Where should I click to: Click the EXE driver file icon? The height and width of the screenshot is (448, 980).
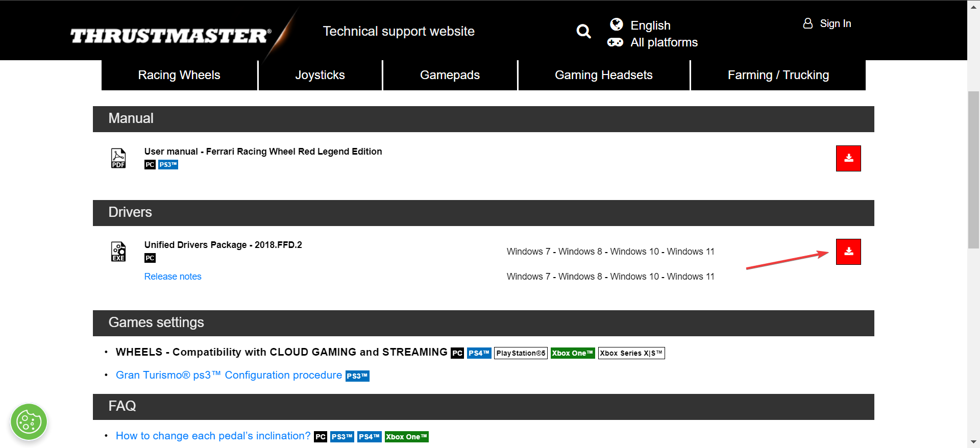tap(118, 252)
